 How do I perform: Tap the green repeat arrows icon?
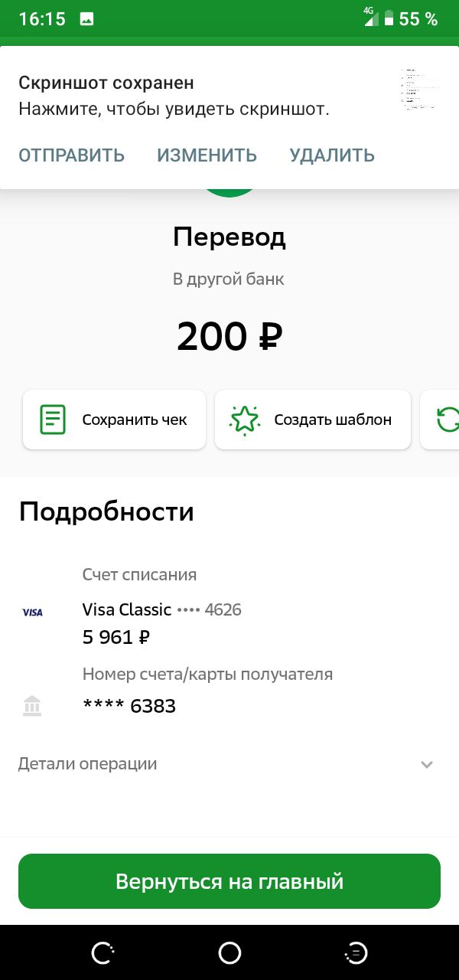[448, 420]
